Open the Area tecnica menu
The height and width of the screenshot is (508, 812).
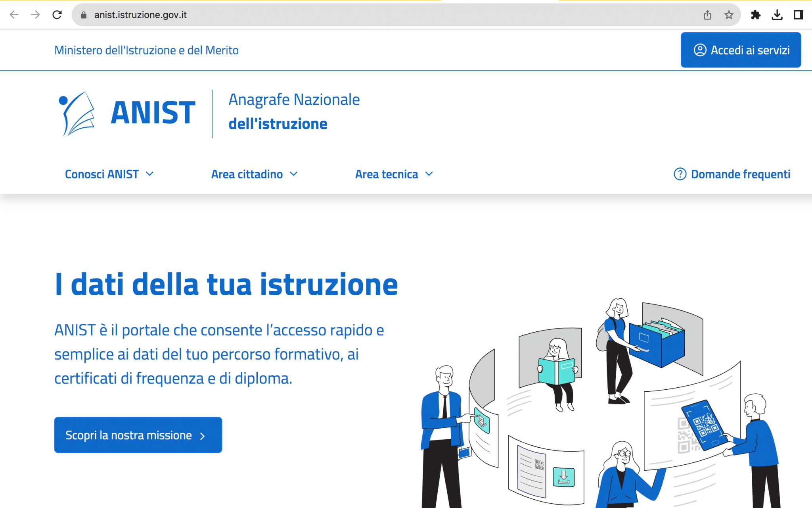coord(394,174)
